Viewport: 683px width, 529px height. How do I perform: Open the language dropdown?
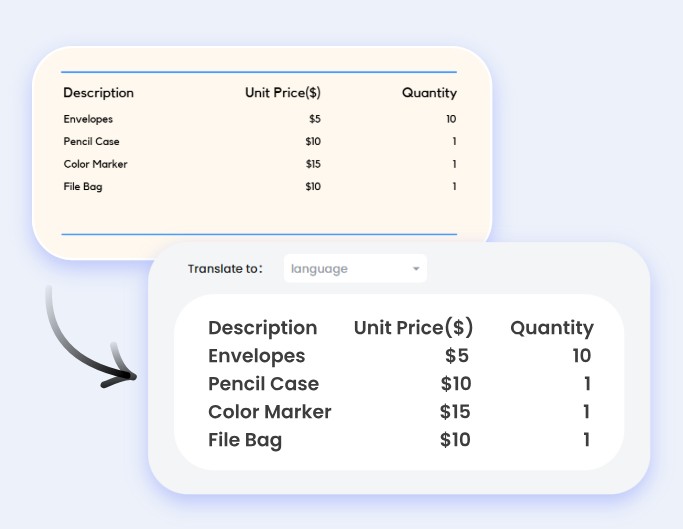(x=355, y=268)
